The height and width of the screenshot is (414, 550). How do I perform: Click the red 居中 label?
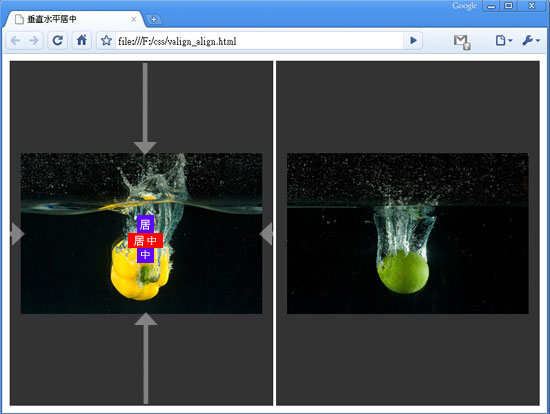145,240
